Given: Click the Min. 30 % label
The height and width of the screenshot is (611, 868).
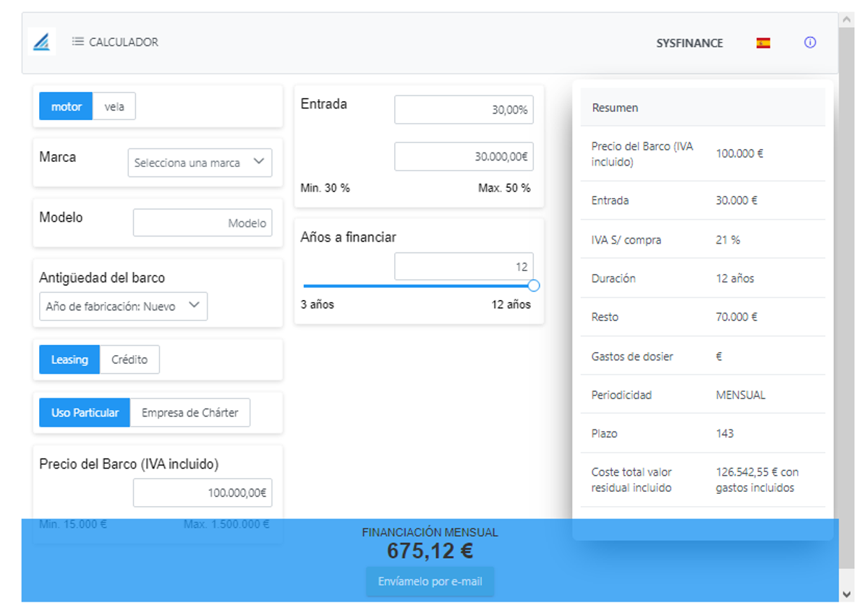Looking at the screenshot, I should point(325,188).
